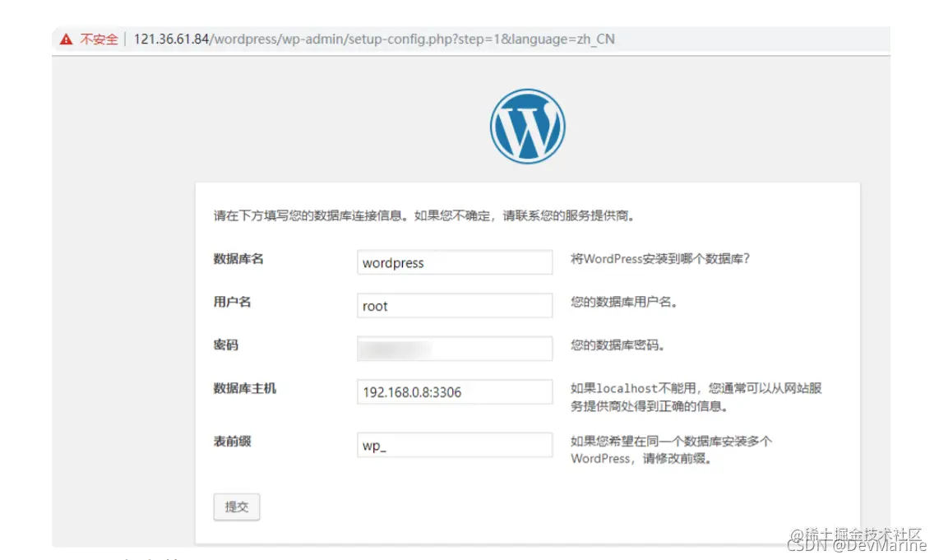This screenshot has height=560, width=939.
Task: Click the 表前缀 label
Action: (232, 442)
